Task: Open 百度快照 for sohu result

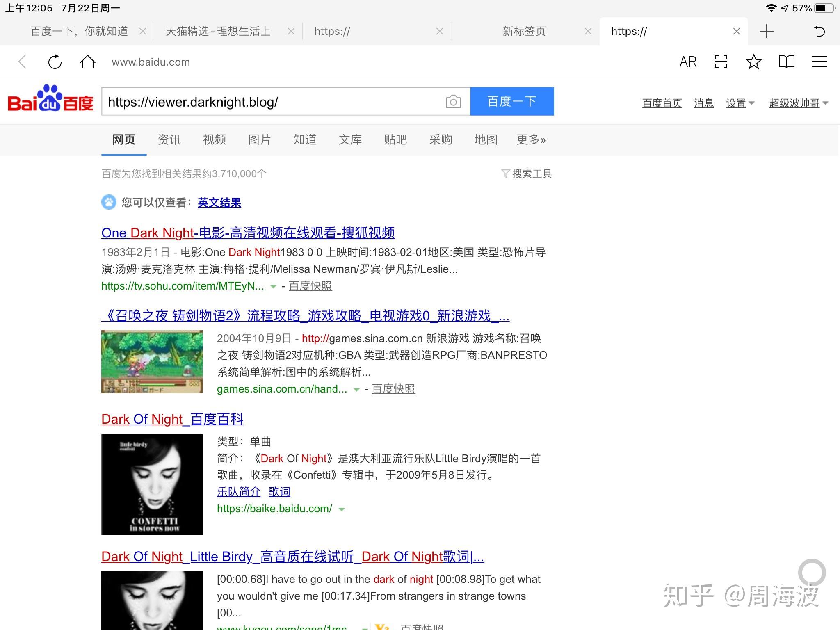Action: pos(310,286)
